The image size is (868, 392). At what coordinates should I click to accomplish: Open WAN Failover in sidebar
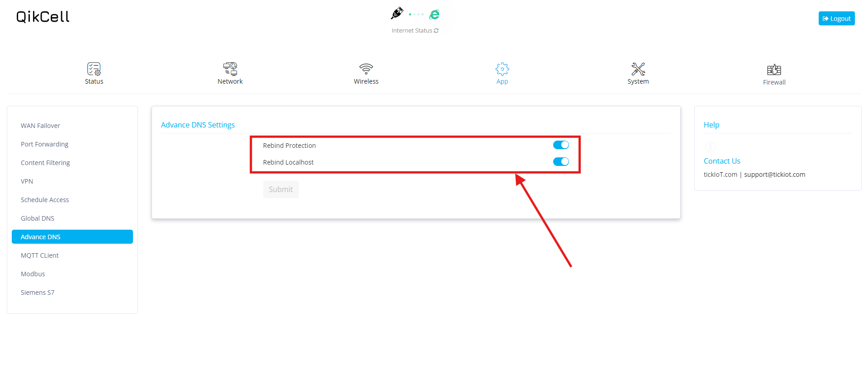pyautogui.click(x=40, y=126)
